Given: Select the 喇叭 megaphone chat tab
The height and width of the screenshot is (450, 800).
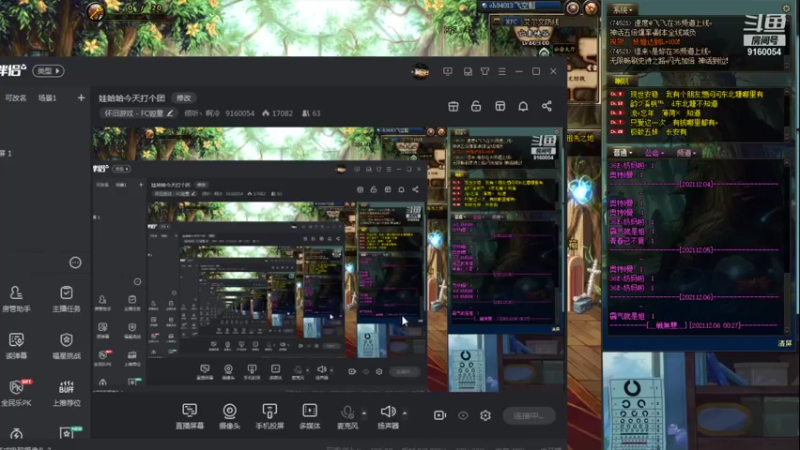Looking at the screenshot, I should pos(622,81).
